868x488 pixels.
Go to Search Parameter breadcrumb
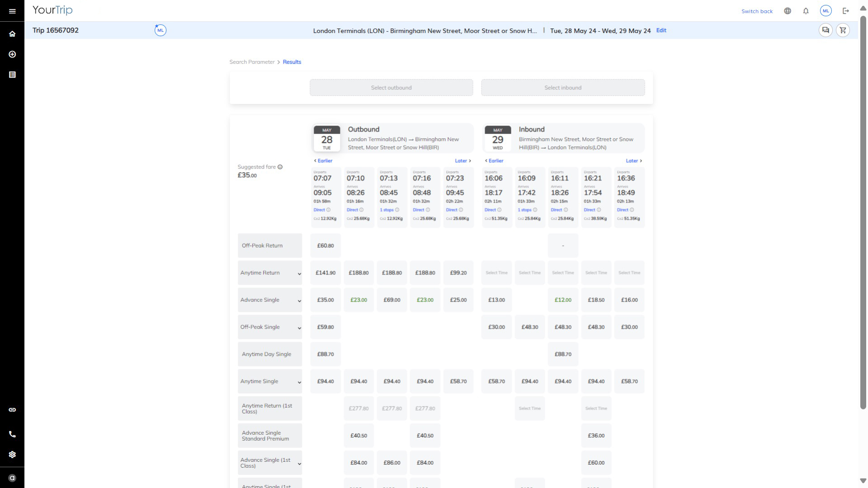click(252, 62)
